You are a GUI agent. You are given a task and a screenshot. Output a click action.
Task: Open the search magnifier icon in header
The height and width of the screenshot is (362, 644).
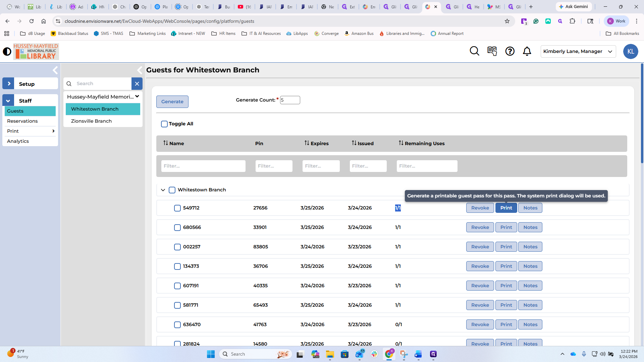[x=474, y=51]
